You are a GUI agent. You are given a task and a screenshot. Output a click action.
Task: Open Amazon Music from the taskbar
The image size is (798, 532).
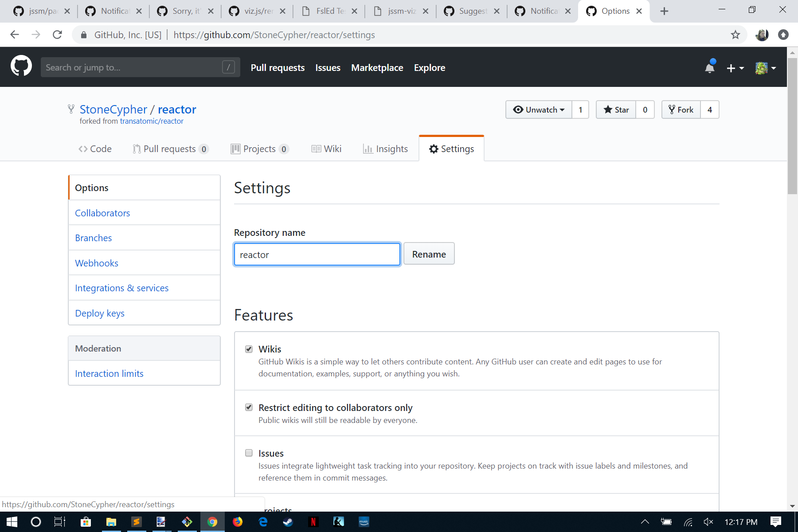click(x=364, y=522)
